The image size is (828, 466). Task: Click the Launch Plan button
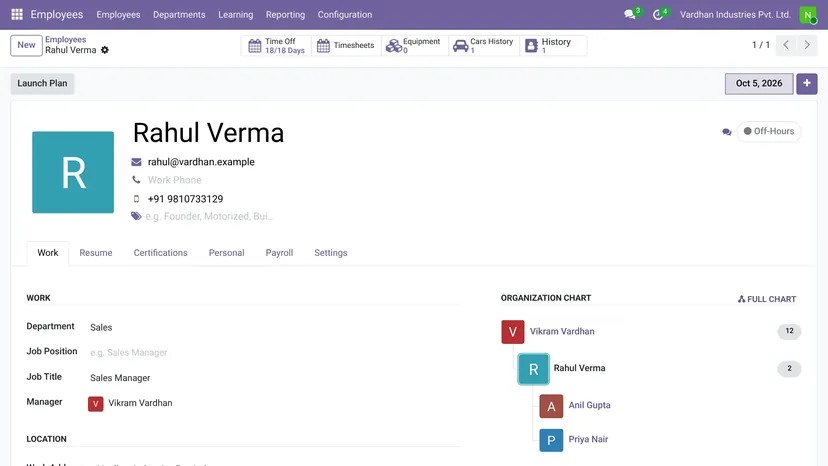pyautogui.click(x=42, y=83)
